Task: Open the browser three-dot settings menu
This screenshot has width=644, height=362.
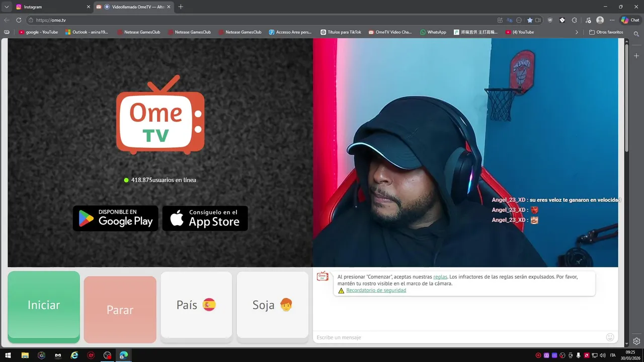Action: tap(612, 20)
